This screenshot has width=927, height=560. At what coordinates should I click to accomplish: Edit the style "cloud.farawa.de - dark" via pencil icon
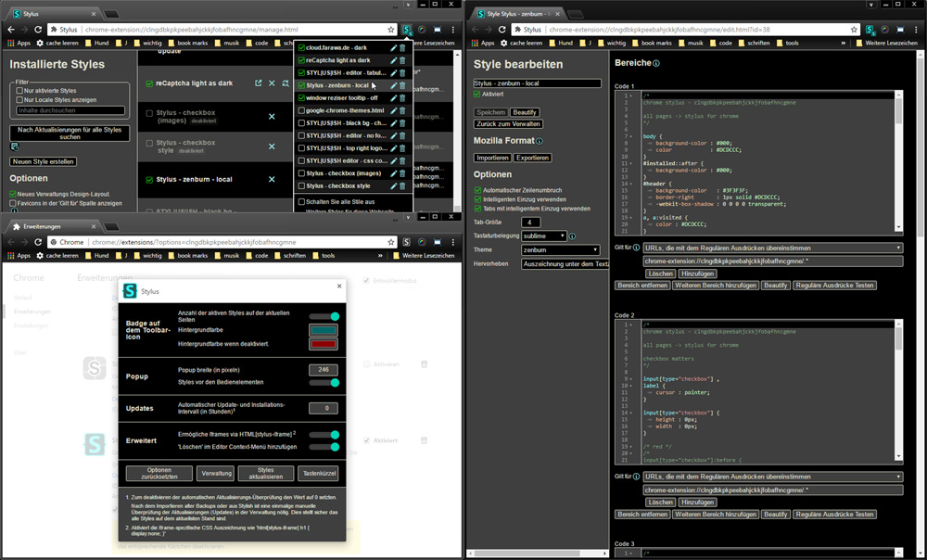click(x=393, y=47)
